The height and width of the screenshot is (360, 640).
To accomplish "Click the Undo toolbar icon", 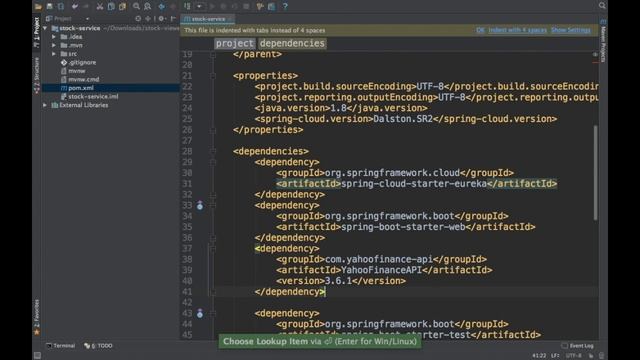I will pyautogui.click(x=75, y=6).
